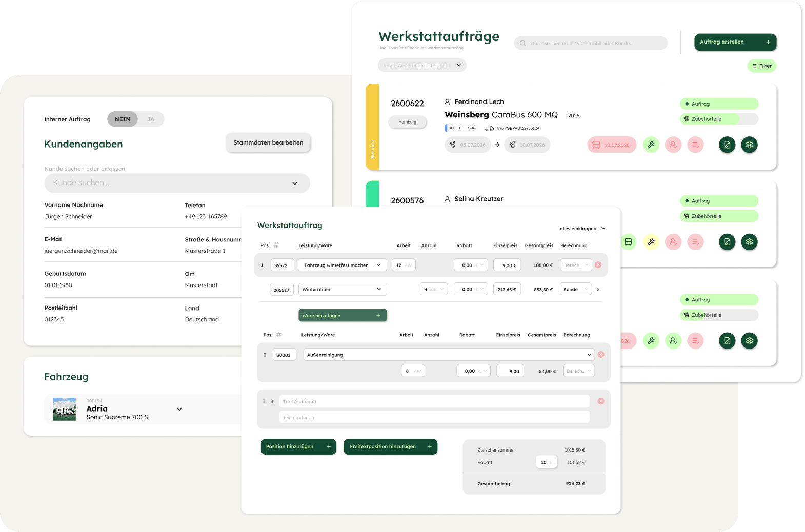Remove position 1 with the red delete icon
Screen dimensions: 805x532
(x=598, y=265)
